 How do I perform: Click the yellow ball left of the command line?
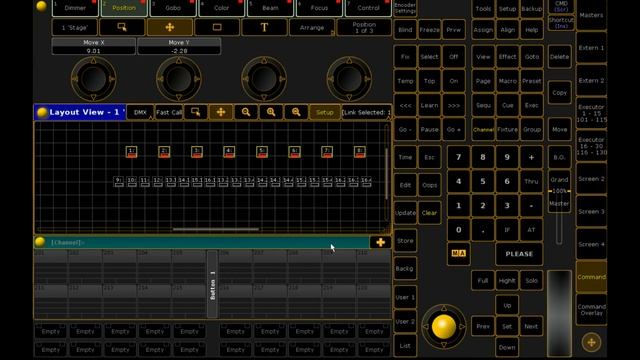pyautogui.click(x=40, y=242)
